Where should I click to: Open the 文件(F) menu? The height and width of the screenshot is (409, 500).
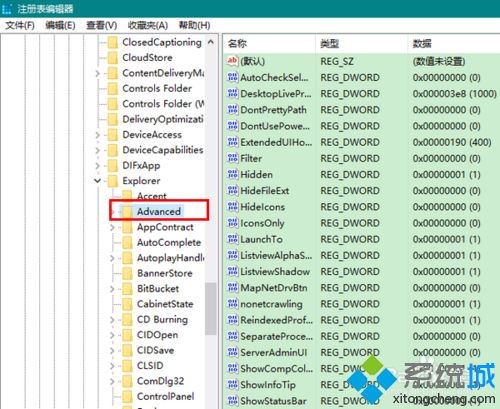tap(20, 25)
